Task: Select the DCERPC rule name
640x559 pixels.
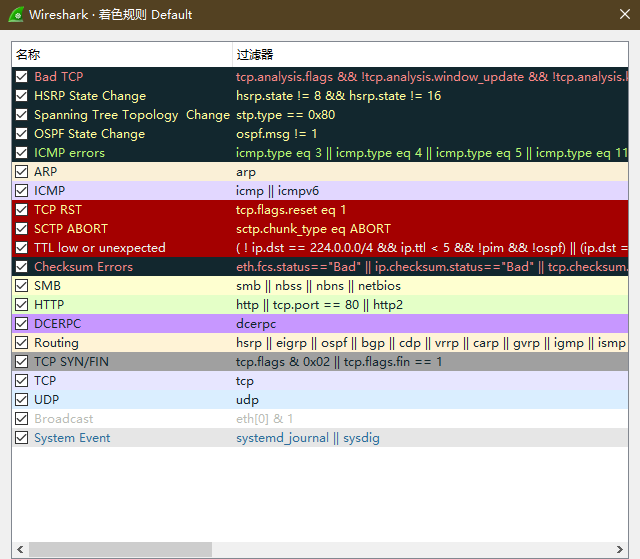Action: (58, 324)
